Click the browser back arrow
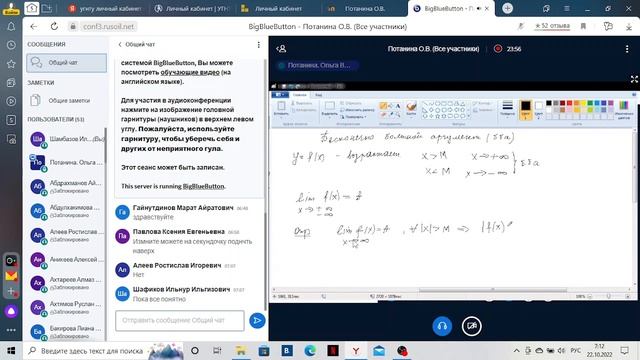This screenshot has height=360, width=640. pos(33,27)
